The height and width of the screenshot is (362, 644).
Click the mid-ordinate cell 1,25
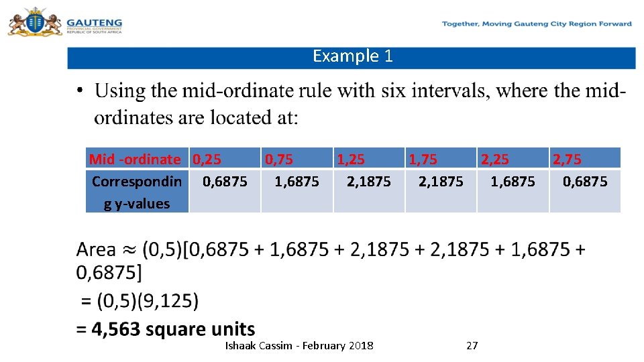[x=369, y=158]
